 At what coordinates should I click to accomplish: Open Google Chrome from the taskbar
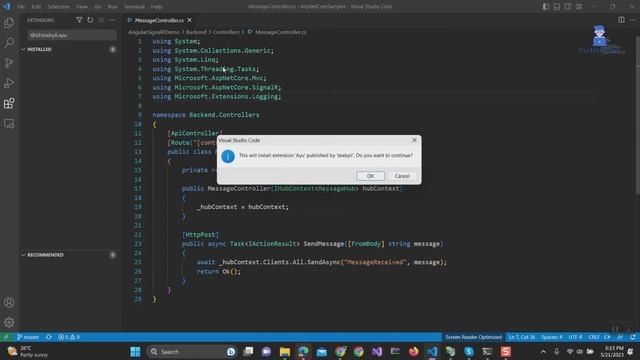358,351
